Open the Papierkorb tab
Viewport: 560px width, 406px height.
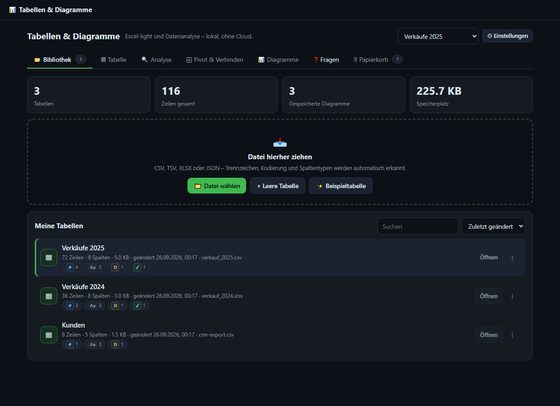(x=378, y=60)
